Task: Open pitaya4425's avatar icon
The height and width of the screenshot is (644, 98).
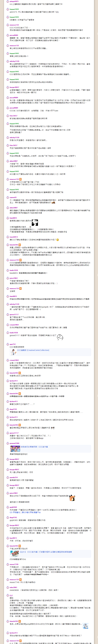Action: coord(8,2)
